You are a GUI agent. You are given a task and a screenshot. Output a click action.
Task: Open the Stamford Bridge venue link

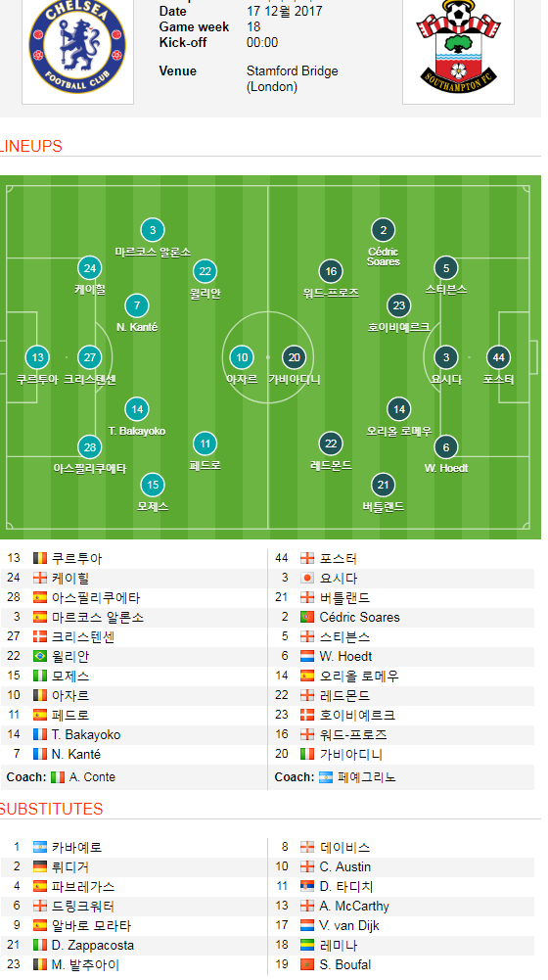coord(293,71)
